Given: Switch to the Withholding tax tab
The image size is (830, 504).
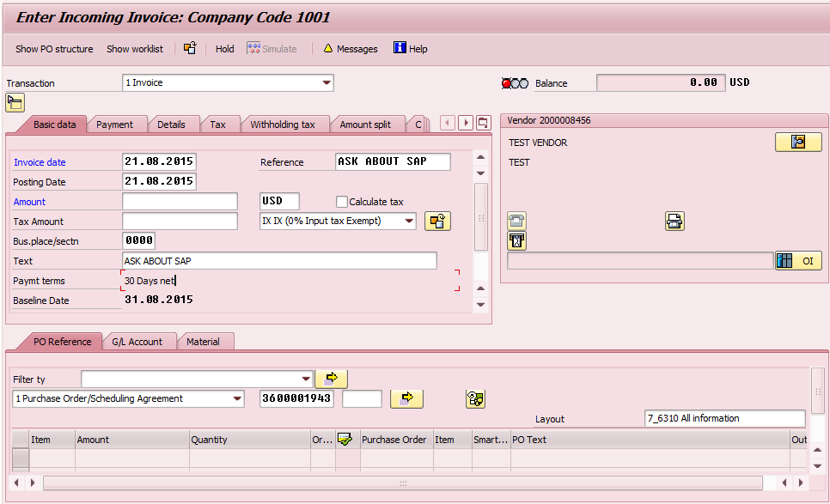Looking at the screenshot, I should (x=285, y=124).
